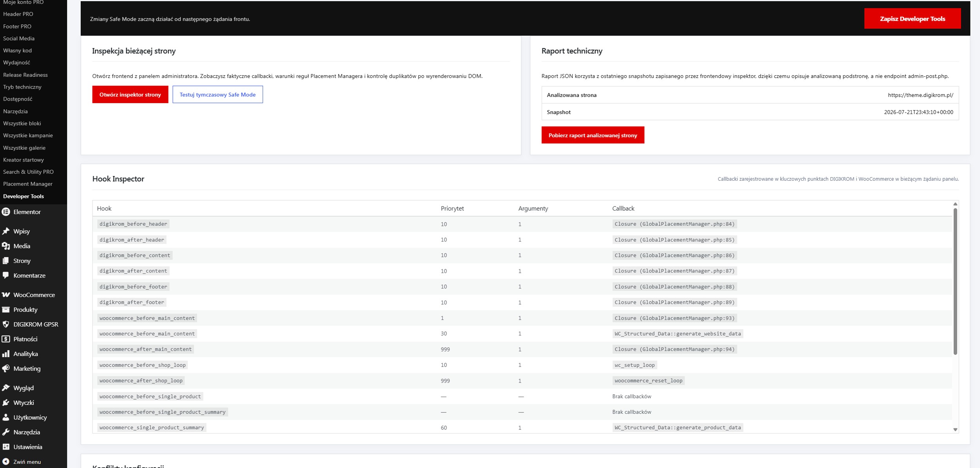Open the Produkty archive icon
The height and width of the screenshot is (468, 980).
click(x=6, y=310)
